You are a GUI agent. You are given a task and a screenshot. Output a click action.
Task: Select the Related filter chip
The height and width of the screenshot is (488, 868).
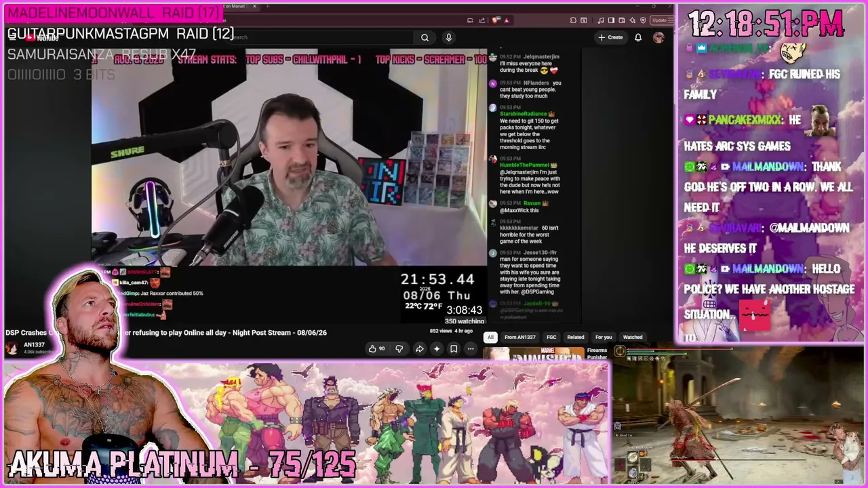coord(576,337)
